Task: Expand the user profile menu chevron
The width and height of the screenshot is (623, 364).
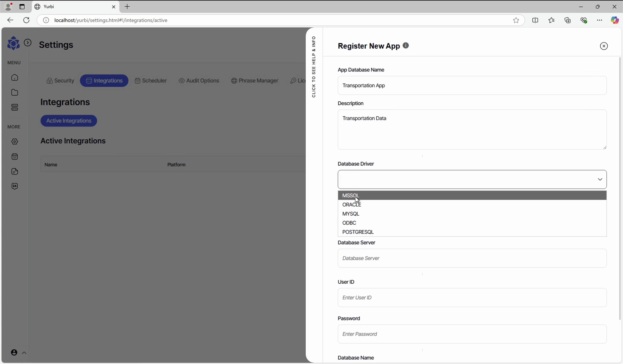Action: point(24,353)
